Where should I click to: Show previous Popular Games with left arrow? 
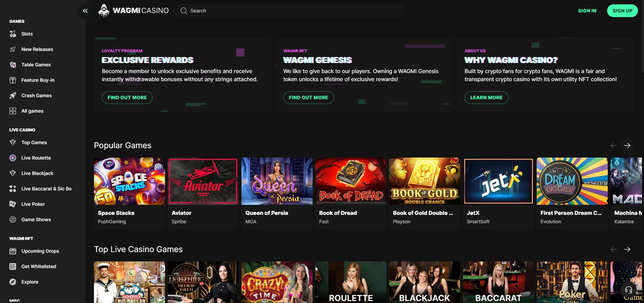(613, 145)
